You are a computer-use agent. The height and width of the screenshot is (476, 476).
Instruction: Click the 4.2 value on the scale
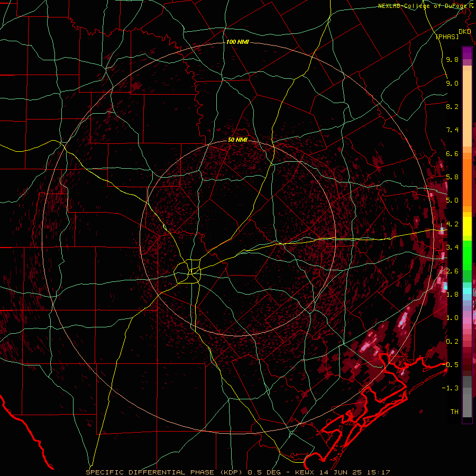pos(452,224)
